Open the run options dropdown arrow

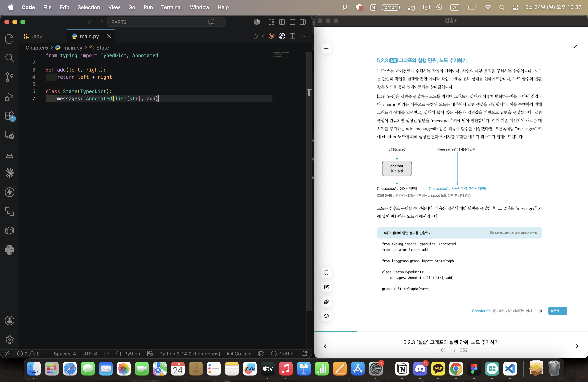pos(262,36)
